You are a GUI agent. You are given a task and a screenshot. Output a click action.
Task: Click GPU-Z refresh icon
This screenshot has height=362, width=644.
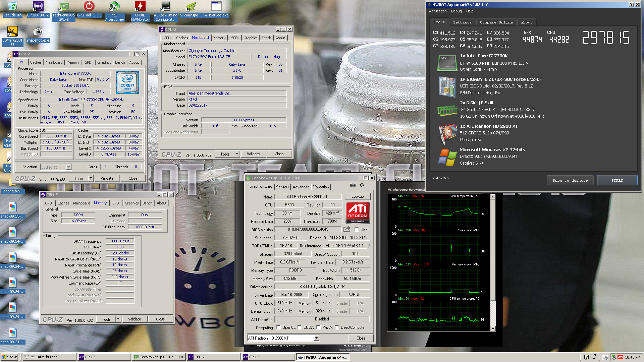(x=362, y=185)
